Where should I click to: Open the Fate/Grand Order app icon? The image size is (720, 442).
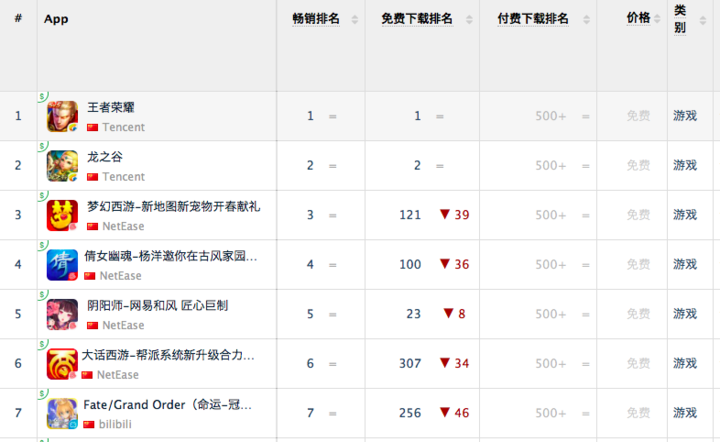(x=62, y=414)
